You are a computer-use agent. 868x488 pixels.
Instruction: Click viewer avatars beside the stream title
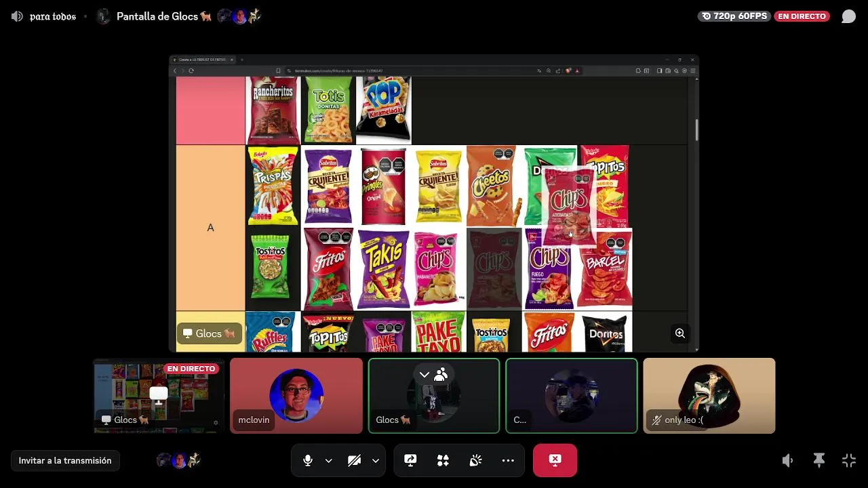click(x=239, y=16)
